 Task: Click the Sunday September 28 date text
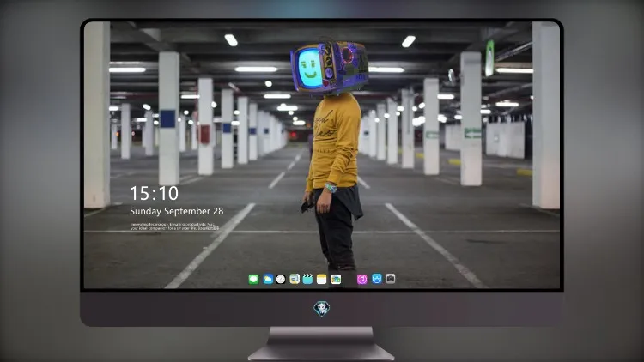[177, 211]
